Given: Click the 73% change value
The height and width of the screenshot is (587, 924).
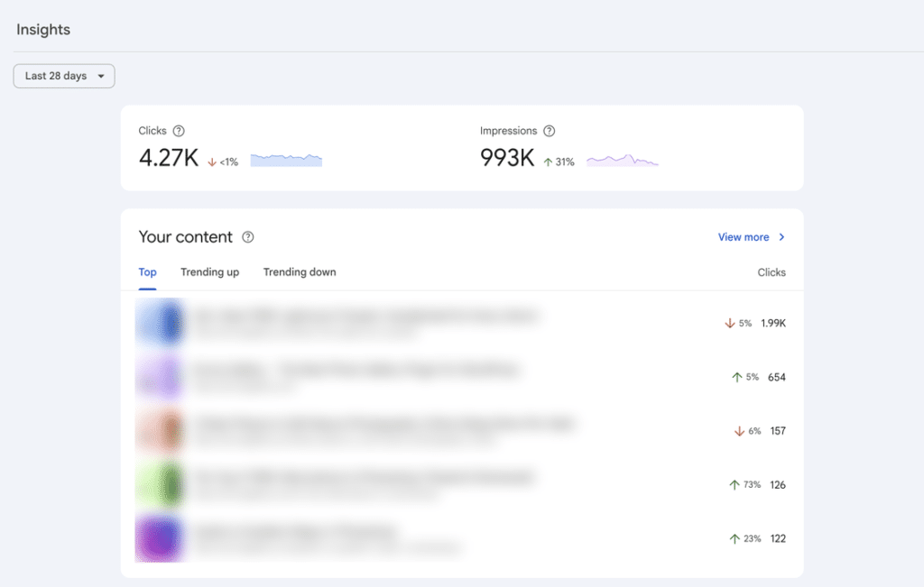Looking at the screenshot, I should [752, 484].
